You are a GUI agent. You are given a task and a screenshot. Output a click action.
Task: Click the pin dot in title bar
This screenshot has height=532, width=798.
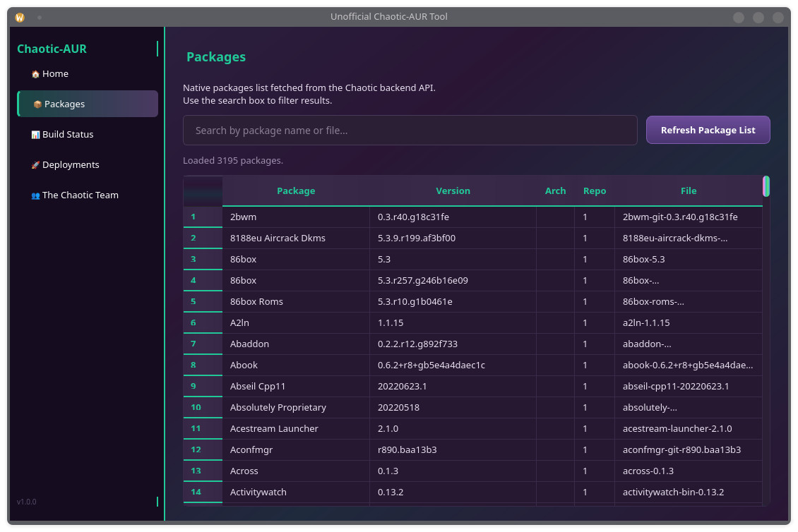pos(40,18)
